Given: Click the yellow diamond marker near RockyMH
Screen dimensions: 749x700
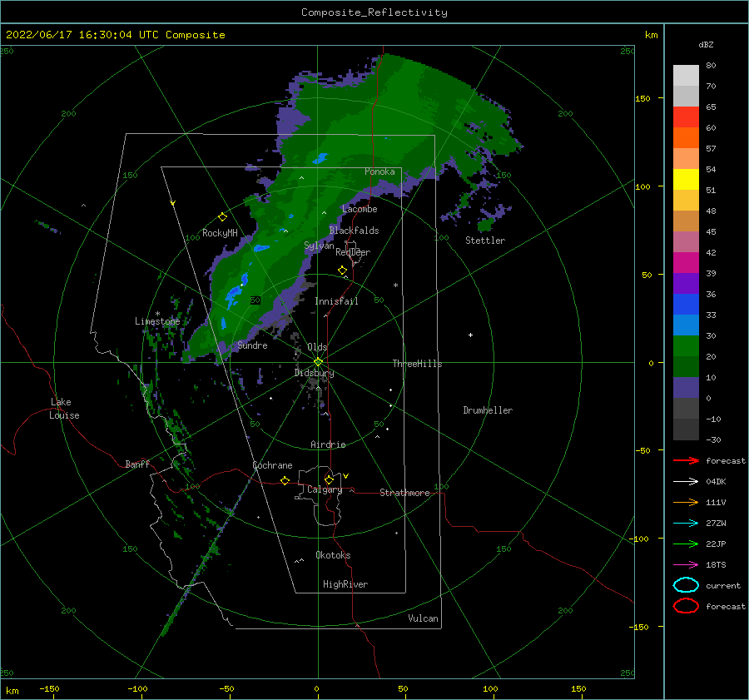Looking at the screenshot, I should tap(222, 217).
